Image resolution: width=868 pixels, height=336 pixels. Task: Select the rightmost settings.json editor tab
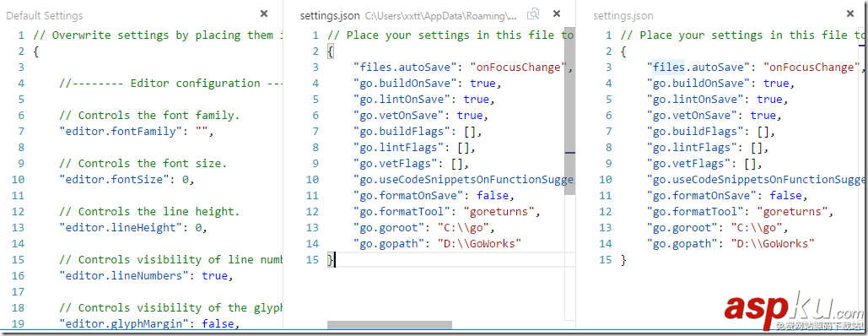click(x=623, y=15)
